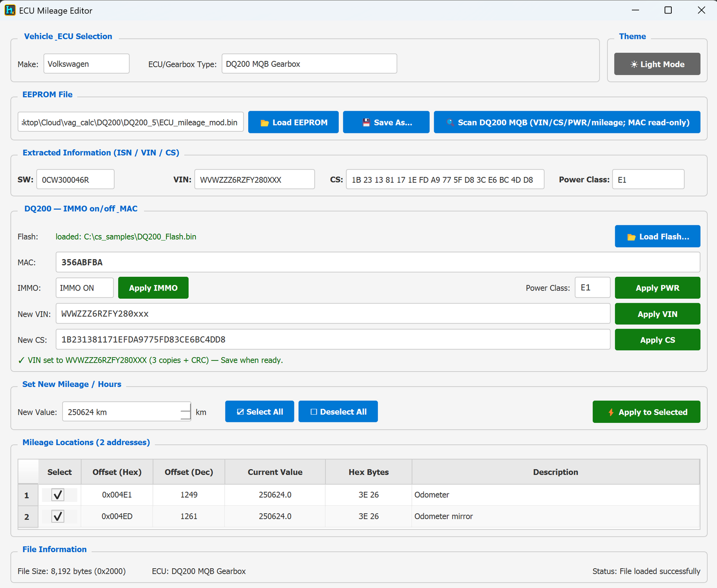Click the Apply PWR button

[x=657, y=288]
